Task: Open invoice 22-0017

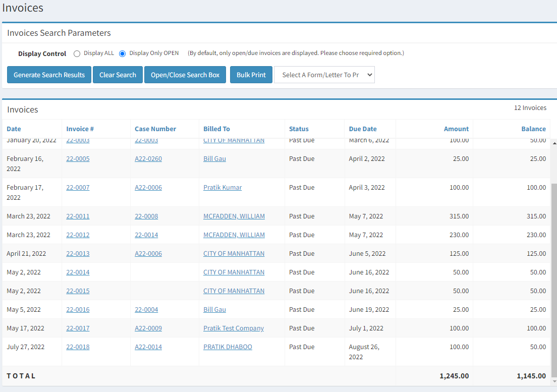Action: point(78,328)
